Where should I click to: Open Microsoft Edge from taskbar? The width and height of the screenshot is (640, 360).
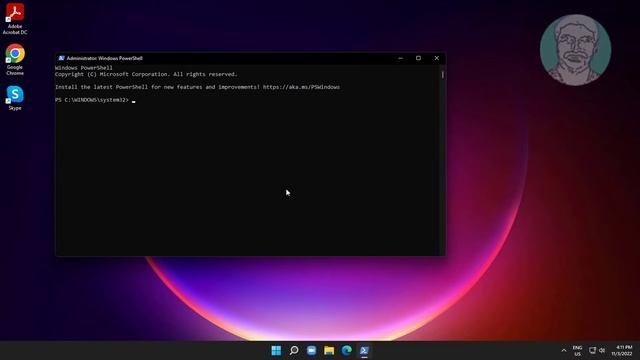pos(347,351)
